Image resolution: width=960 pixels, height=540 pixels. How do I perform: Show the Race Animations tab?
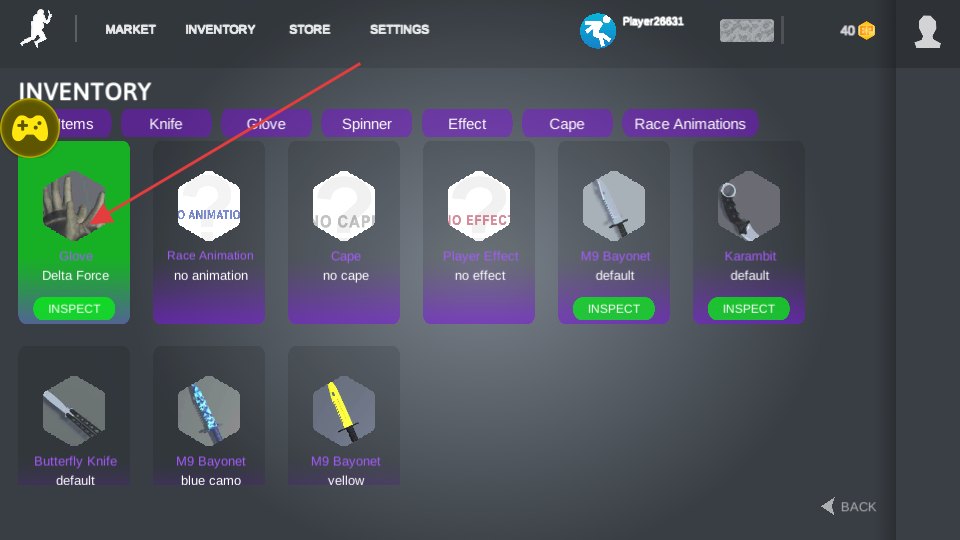690,124
